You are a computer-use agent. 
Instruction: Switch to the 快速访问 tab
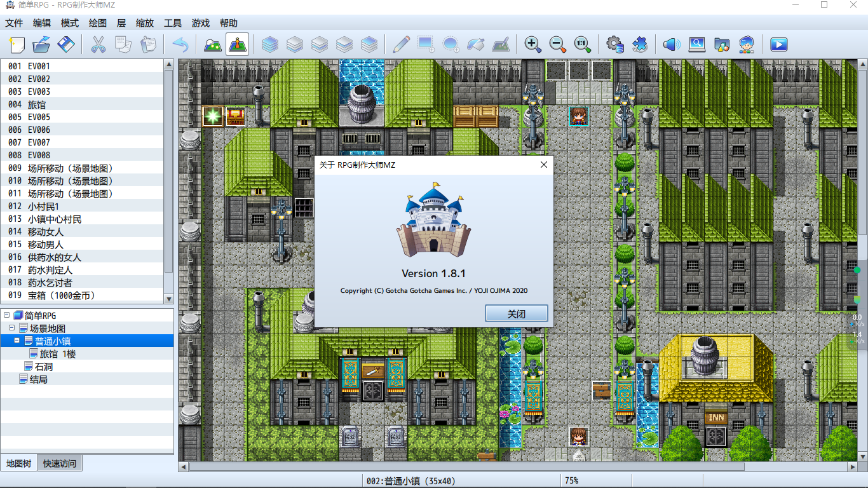coord(60,463)
